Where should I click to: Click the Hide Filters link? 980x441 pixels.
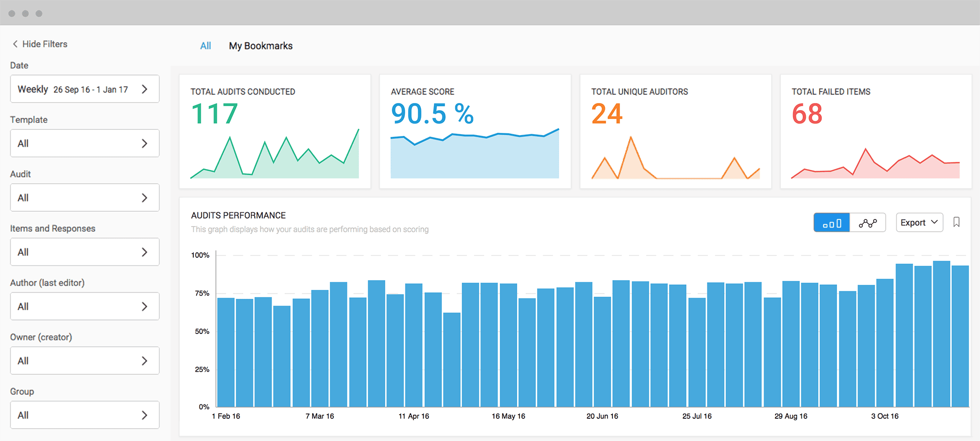[45, 44]
